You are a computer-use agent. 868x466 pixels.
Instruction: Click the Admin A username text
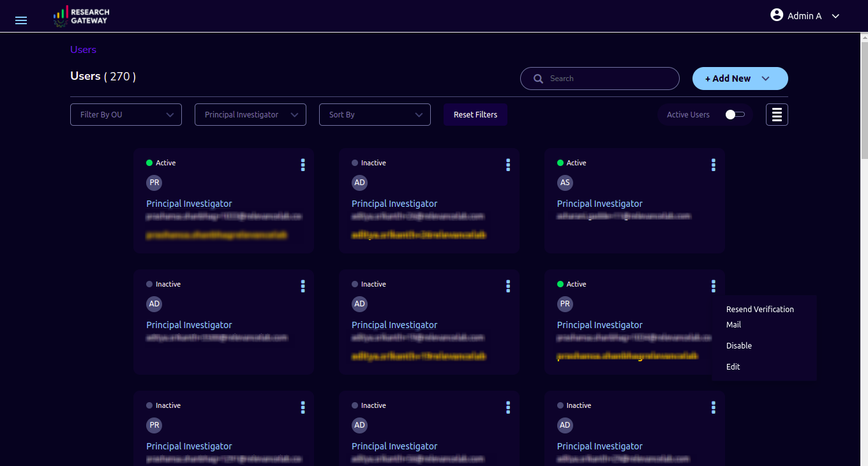tap(805, 16)
